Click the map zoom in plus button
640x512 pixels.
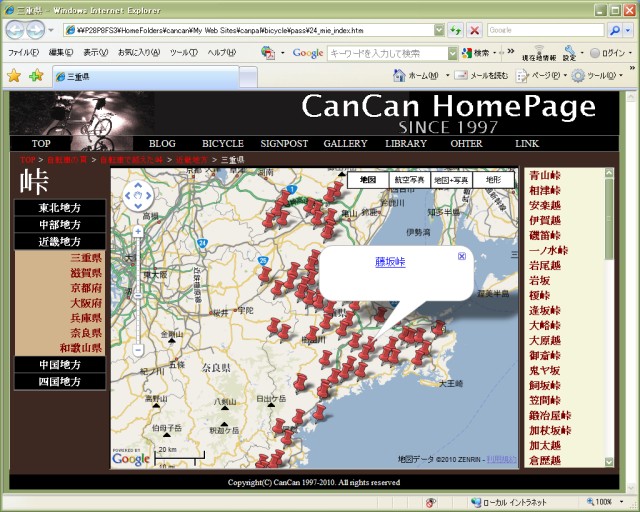pos(138,232)
